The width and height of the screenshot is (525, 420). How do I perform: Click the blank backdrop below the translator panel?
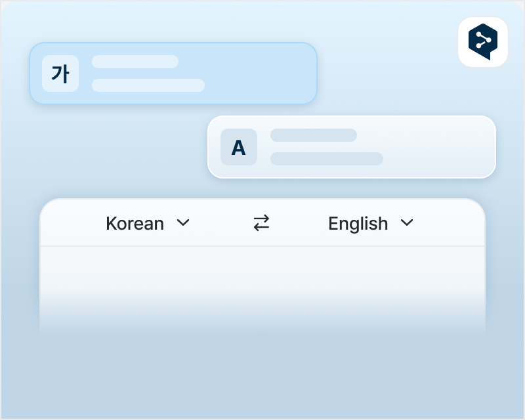pos(262,381)
